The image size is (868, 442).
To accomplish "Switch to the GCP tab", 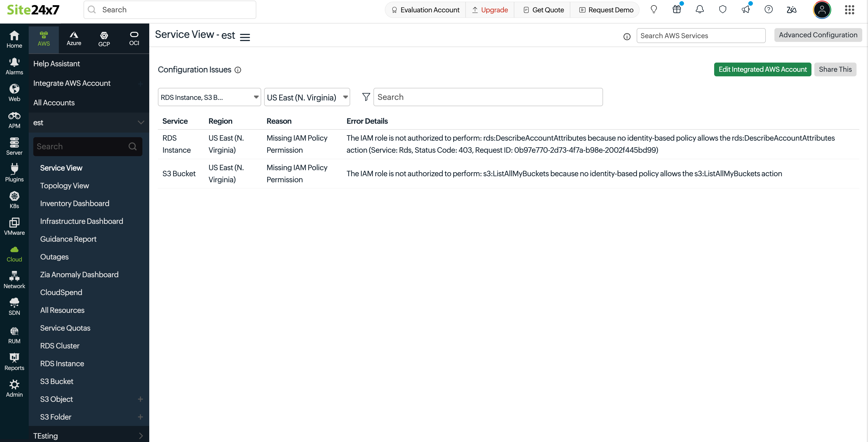I will coord(104,38).
